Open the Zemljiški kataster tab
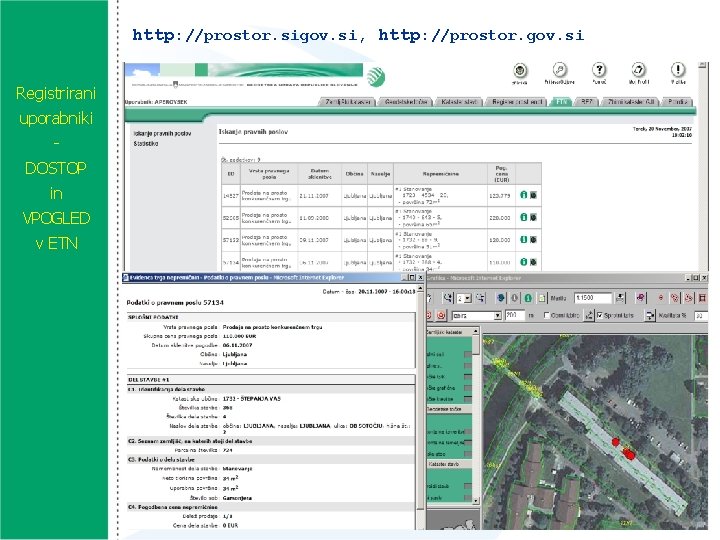Viewport: 720px width, 540px height. pyautogui.click(x=347, y=102)
